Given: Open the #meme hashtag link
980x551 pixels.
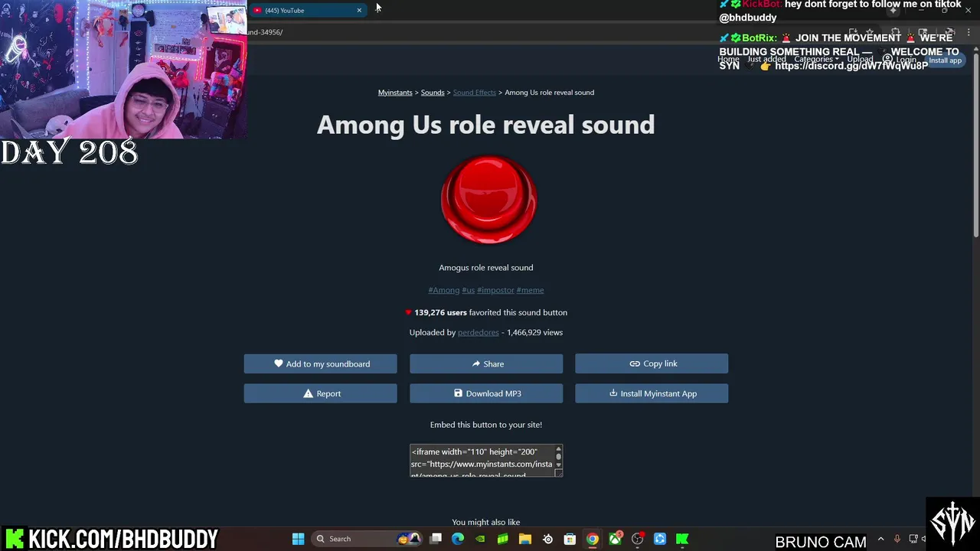Looking at the screenshot, I should pos(530,290).
